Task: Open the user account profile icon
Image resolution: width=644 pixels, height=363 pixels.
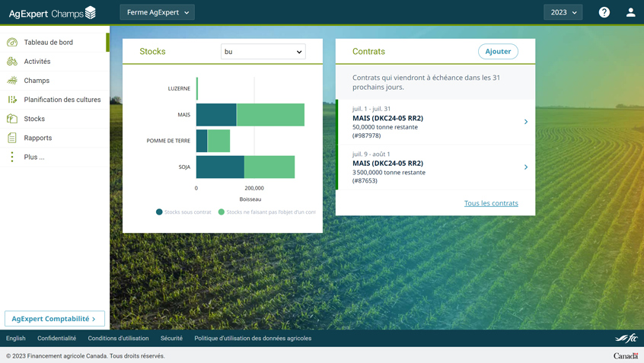Action: [630, 12]
